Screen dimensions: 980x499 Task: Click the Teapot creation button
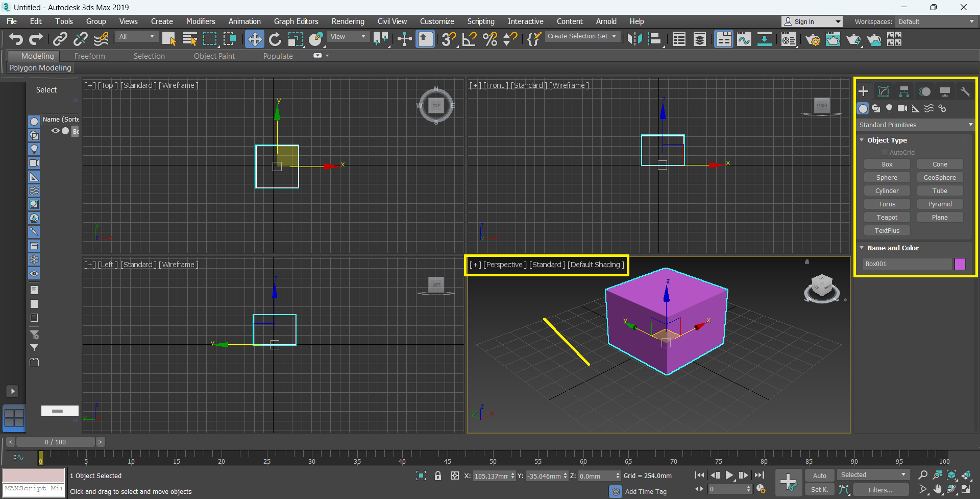pos(887,217)
